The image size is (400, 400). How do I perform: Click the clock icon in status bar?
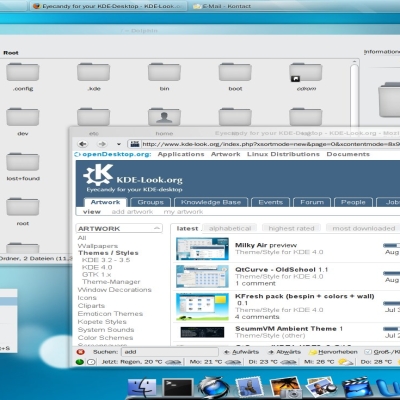pyautogui.click(x=91, y=362)
